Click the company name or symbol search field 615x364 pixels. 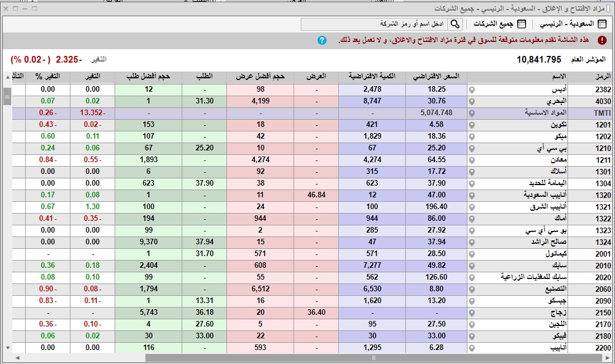click(375, 24)
